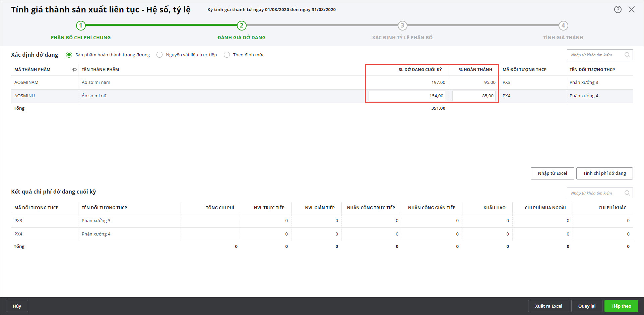644x315 pixels.
Task: Click search magnifier in results search box
Action: (627, 193)
